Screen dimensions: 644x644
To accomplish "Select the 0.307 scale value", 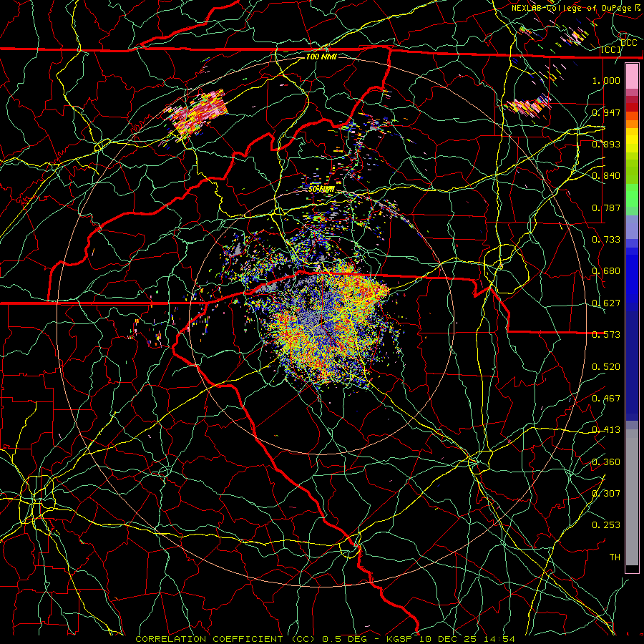I will pyautogui.click(x=606, y=494).
